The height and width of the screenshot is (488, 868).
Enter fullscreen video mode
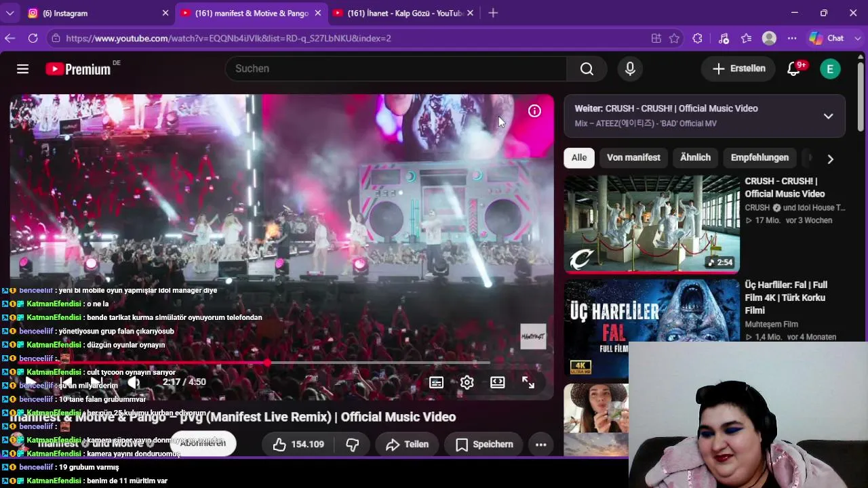click(528, 382)
